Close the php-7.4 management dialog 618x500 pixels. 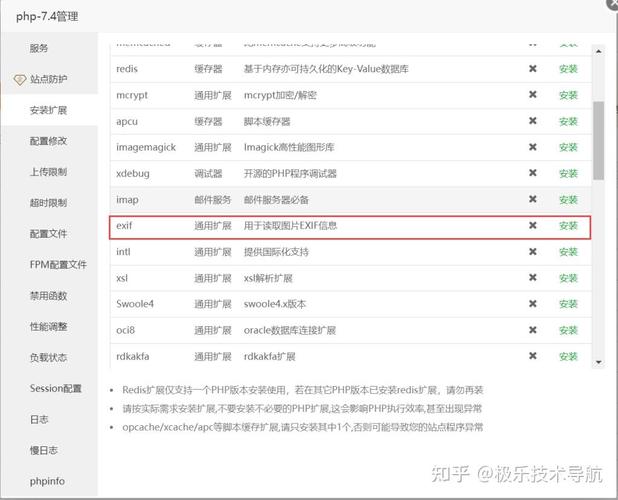click(x=612, y=2)
